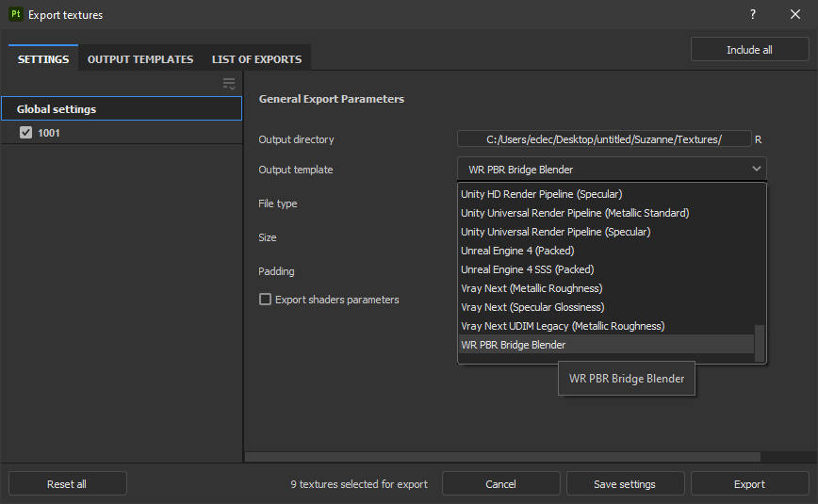Open the Output Templates tab
The height and width of the screenshot is (504, 818).
(x=140, y=59)
